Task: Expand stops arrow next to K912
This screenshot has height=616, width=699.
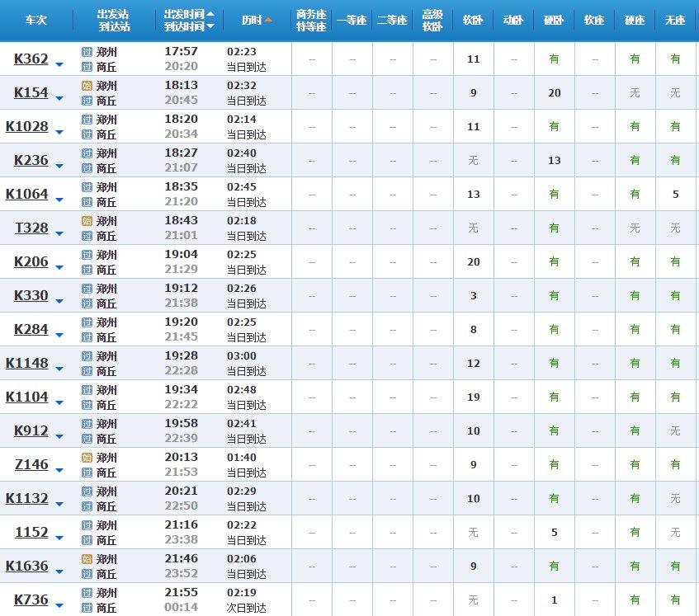Action: [x=59, y=436]
